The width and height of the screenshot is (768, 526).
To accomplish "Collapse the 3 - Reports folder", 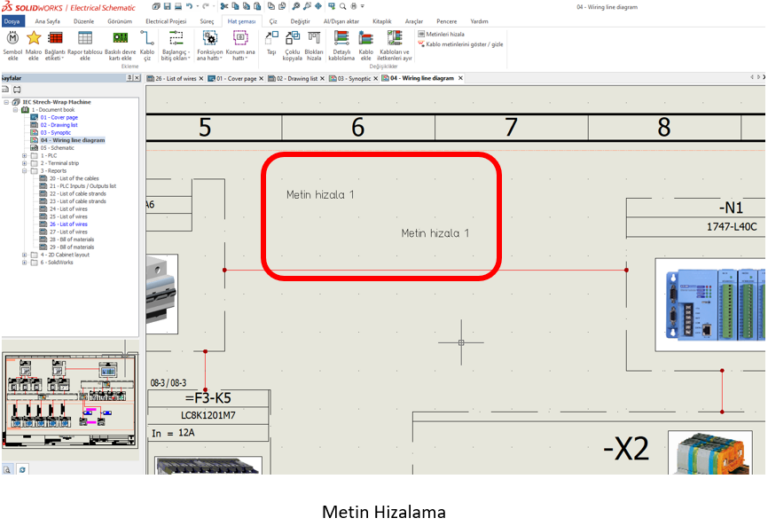I will [25, 171].
